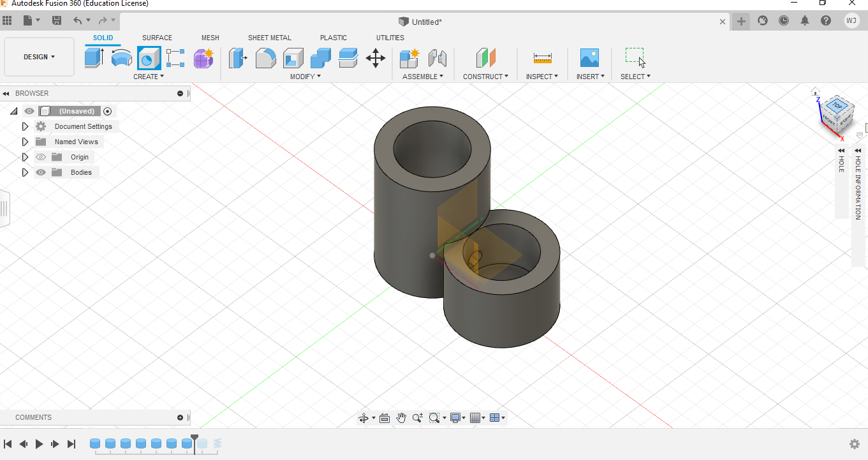This screenshot has height=460, width=868.
Task: Open the Design workspace switcher
Action: (x=38, y=57)
